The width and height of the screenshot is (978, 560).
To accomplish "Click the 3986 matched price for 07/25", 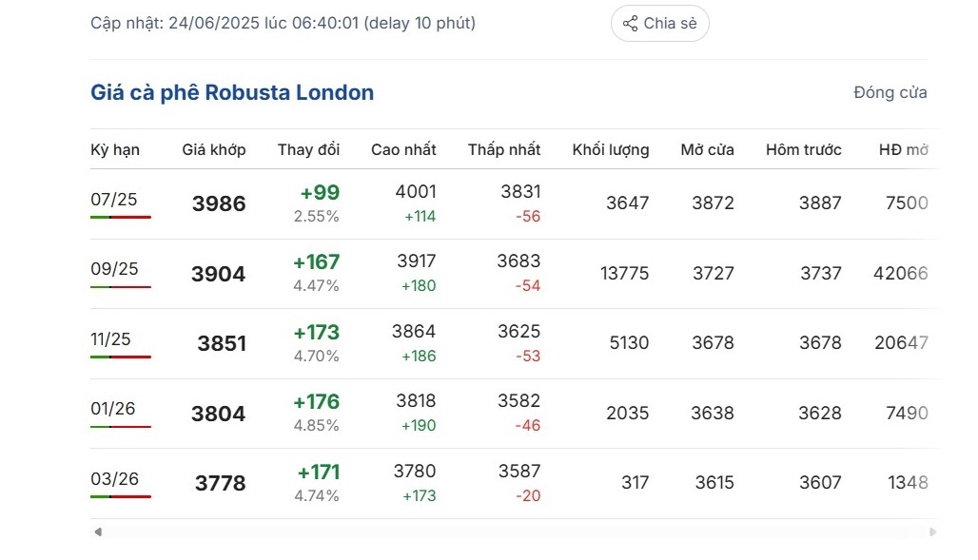I will point(219,203).
